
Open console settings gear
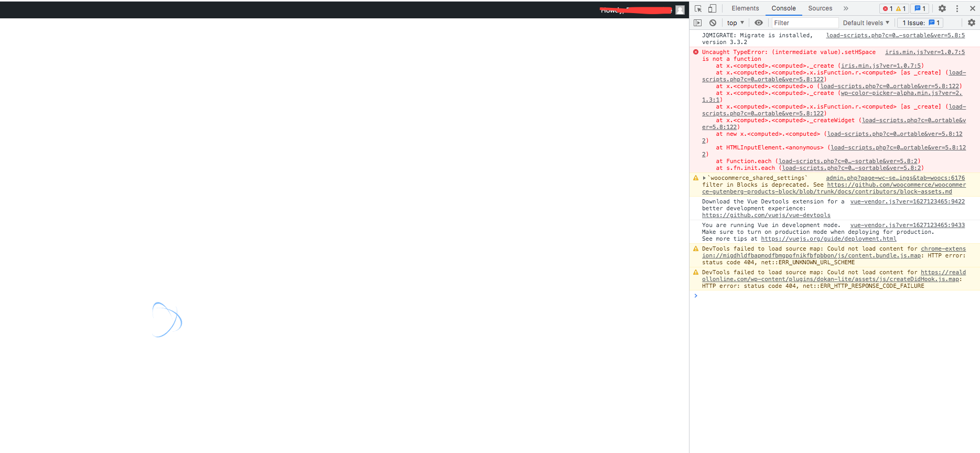[971, 23]
